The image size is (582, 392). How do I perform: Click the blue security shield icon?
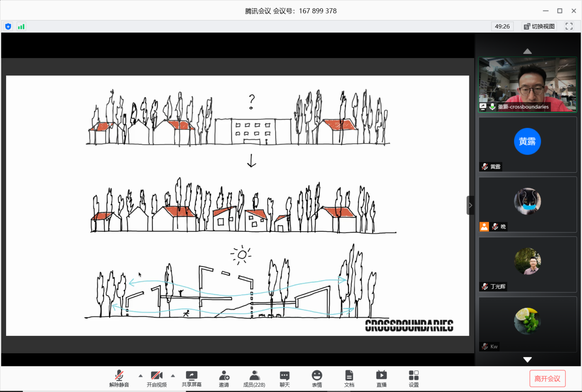8,27
